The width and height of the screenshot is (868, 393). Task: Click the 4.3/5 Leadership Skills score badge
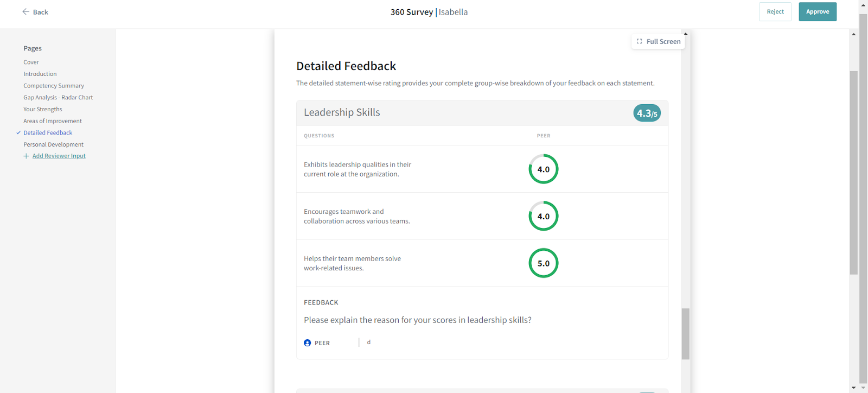647,113
